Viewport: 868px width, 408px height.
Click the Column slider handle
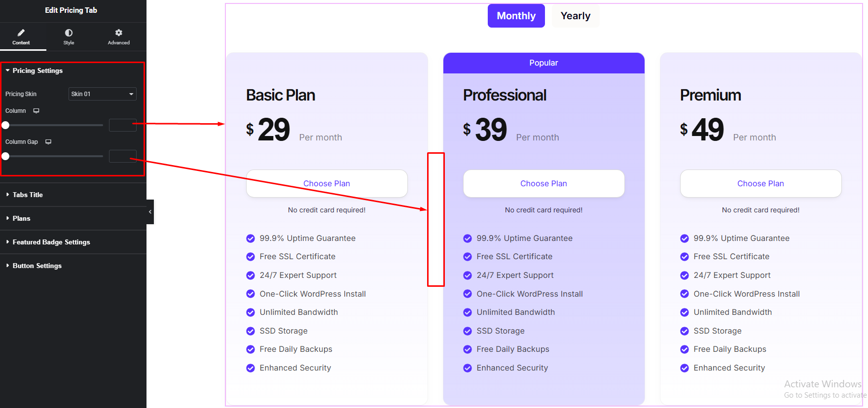(6, 125)
